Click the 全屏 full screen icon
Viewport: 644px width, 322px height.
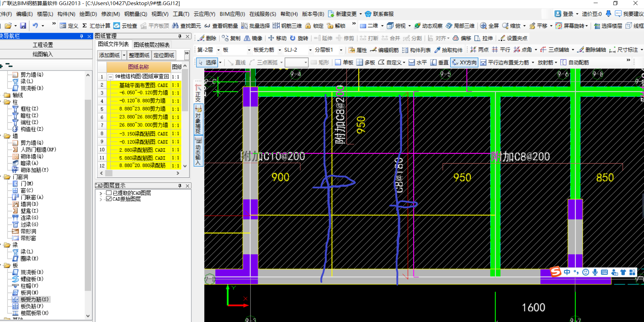point(483,26)
